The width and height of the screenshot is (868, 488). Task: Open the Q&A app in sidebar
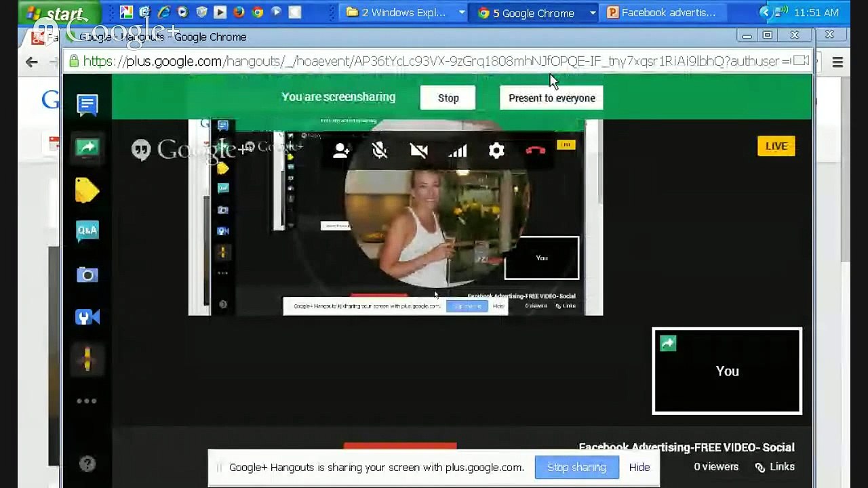87,231
